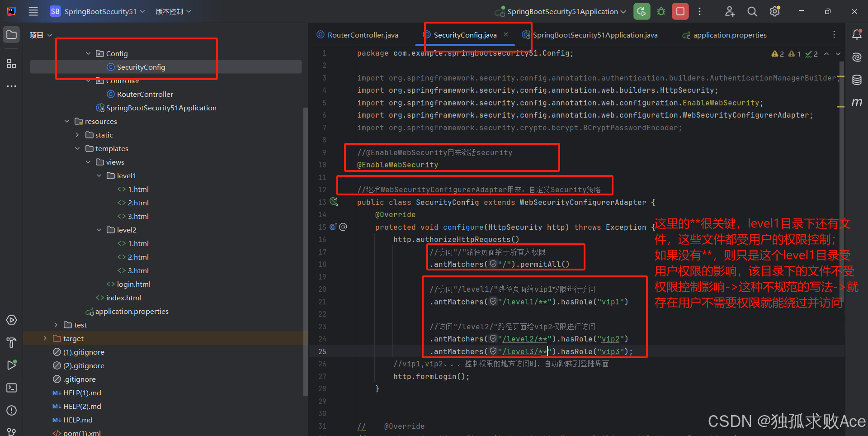
Task: Collapse the views folder
Action: (x=88, y=162)
